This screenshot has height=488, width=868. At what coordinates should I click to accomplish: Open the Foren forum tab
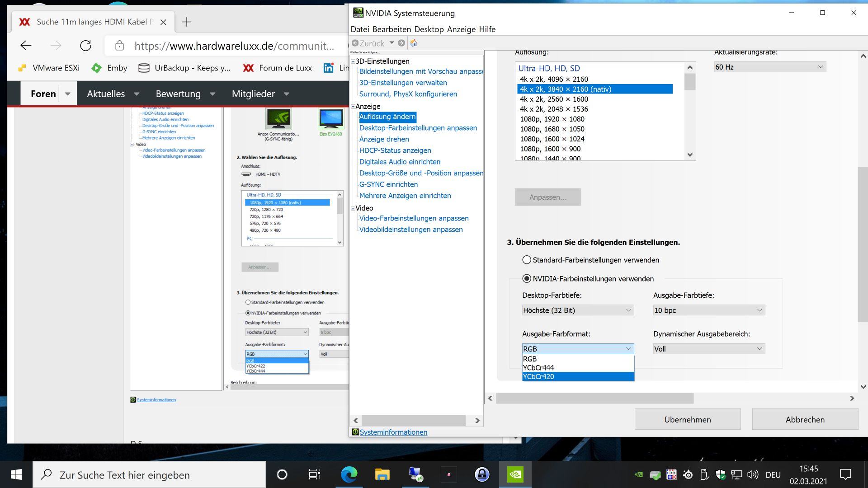[x=43, y=94]
